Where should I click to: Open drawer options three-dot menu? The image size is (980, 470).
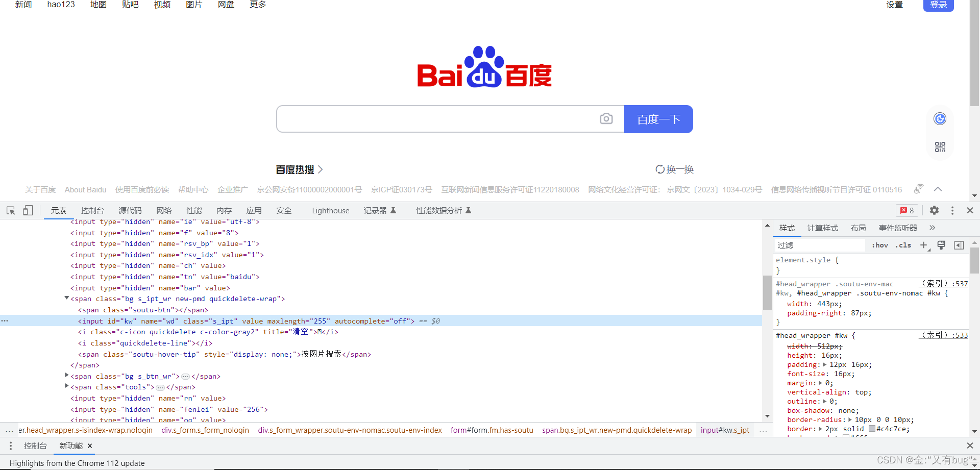point(10,446)
